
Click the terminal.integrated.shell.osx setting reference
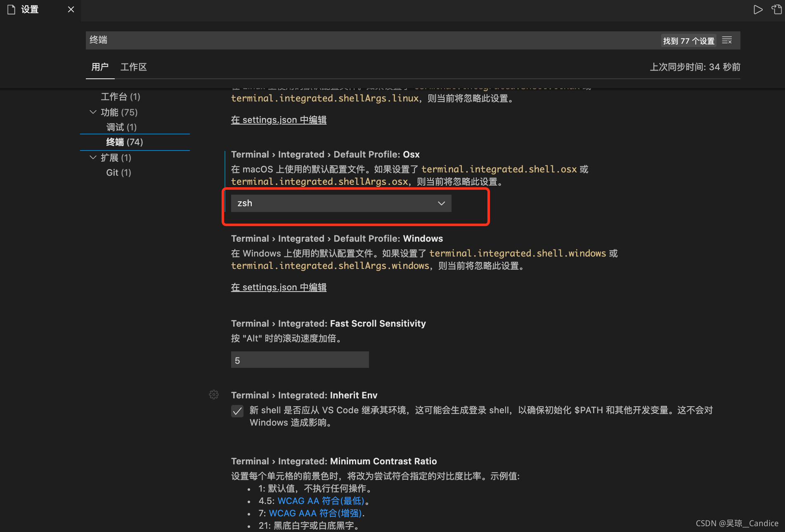pos(499,169)
